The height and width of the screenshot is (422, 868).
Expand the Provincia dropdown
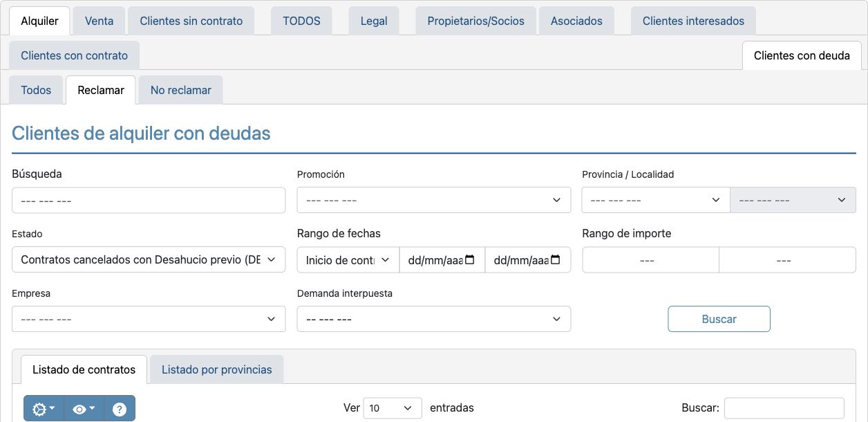pos(656,200)
